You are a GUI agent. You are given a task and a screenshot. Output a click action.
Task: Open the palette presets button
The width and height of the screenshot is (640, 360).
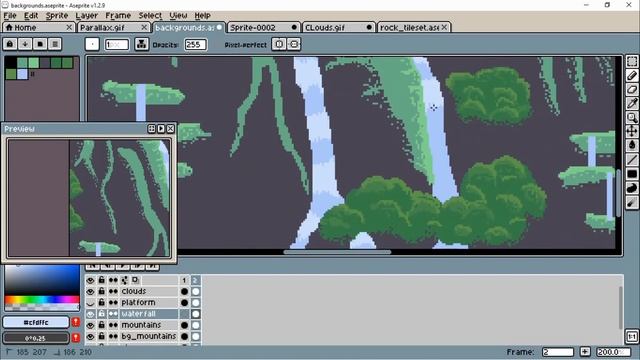click(x=40, y=44)
